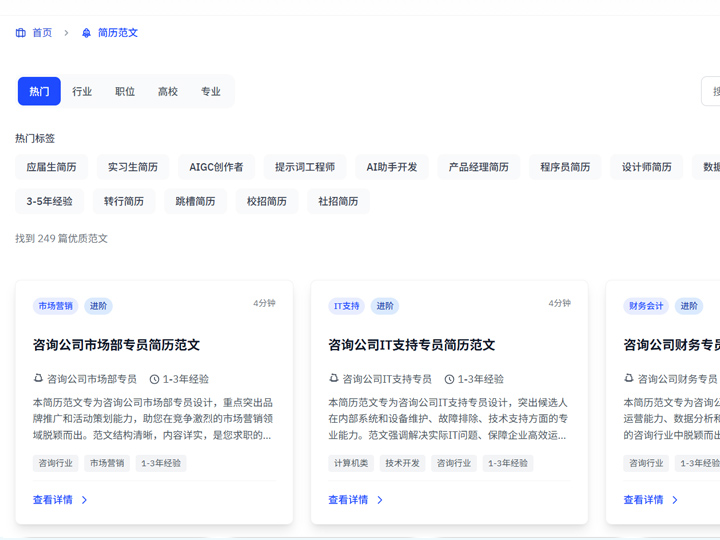
Task: Open the 咨询公司财务专员 card title
Action: click(672, 345)
